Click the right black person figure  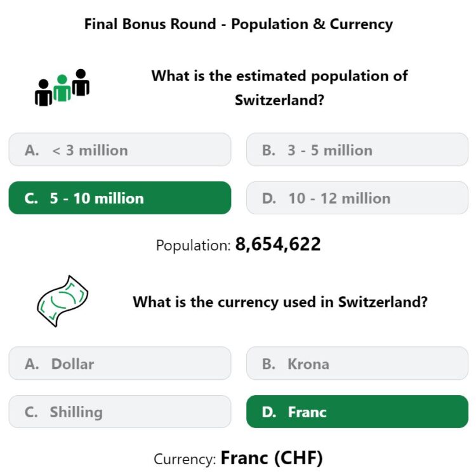pos(81,82)
